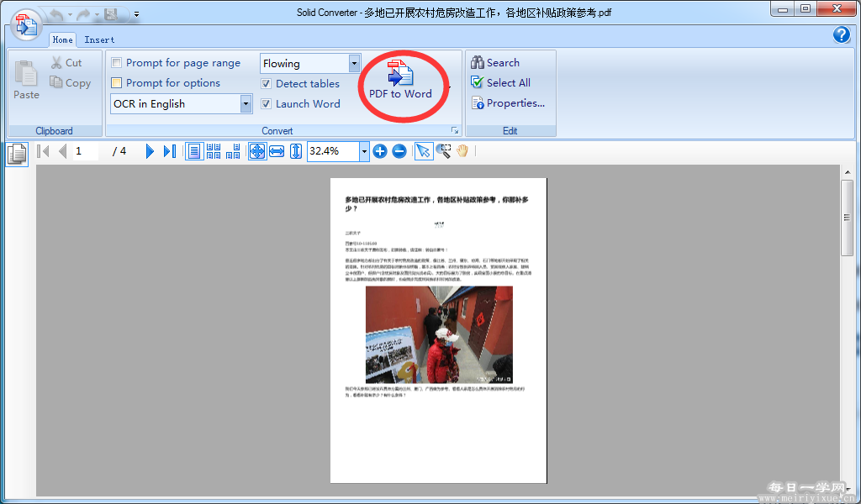Enable Prompt for page range checkbox
This screenshot has width=861, height=504.
pyautogui.click(x=116, y=62)
